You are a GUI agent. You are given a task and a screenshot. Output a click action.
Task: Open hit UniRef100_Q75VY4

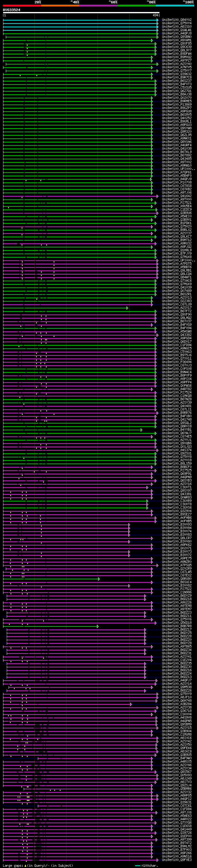[177, 23]
